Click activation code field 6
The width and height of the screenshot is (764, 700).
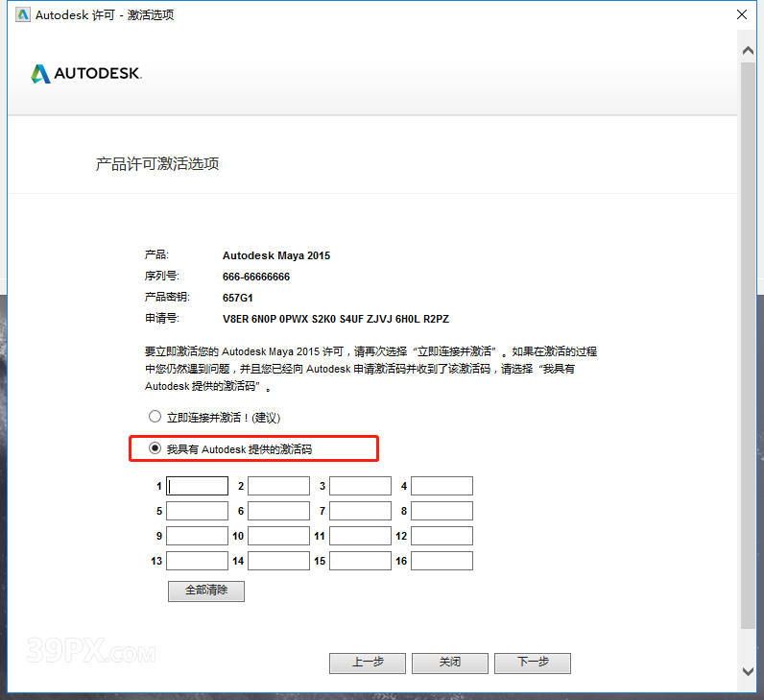coord(278,511)
